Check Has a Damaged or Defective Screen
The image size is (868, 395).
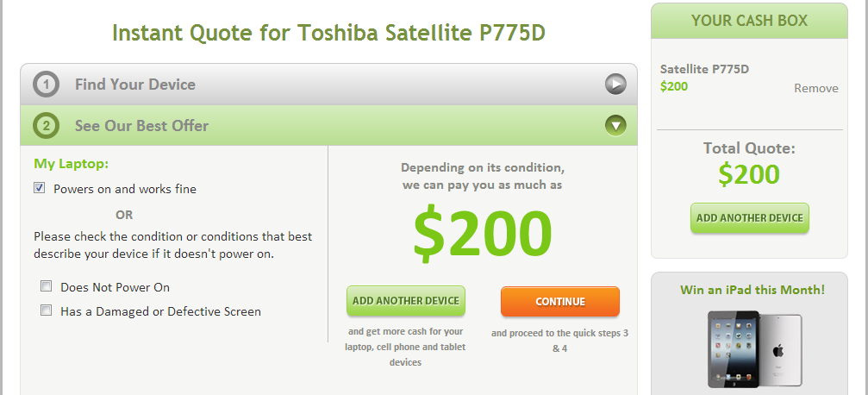coord(46,310)
